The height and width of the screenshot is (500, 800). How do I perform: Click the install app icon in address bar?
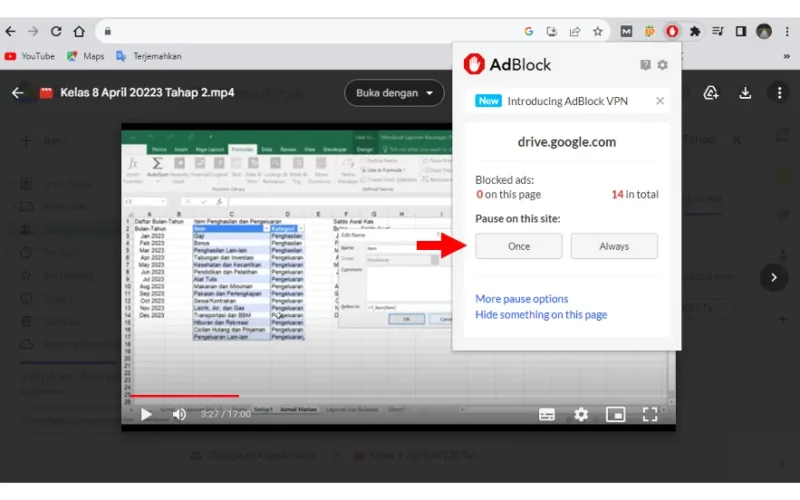coord(552,32)
